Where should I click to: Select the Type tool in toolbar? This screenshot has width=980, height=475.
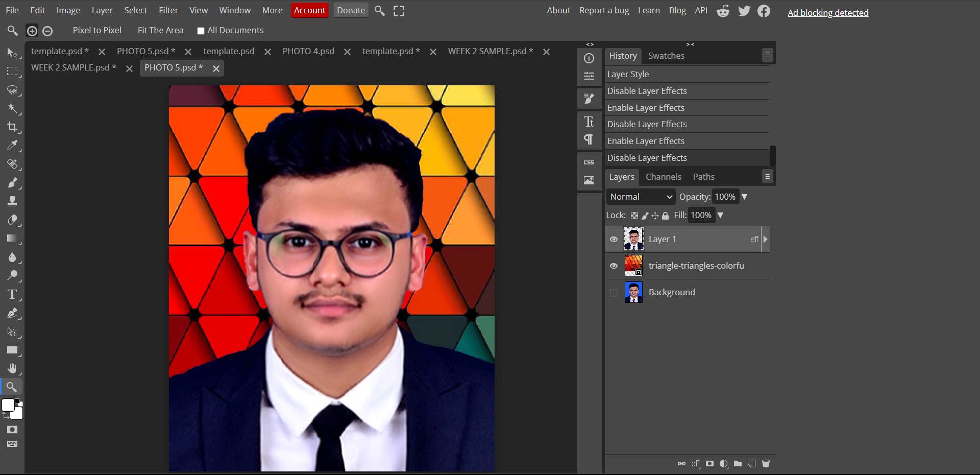[x=12, y=295]
